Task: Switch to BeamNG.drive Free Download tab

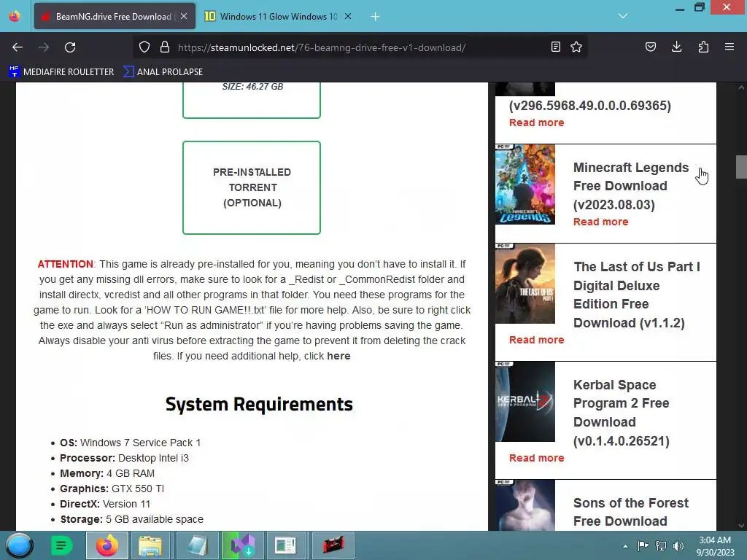Action: [x=115, y=16]
